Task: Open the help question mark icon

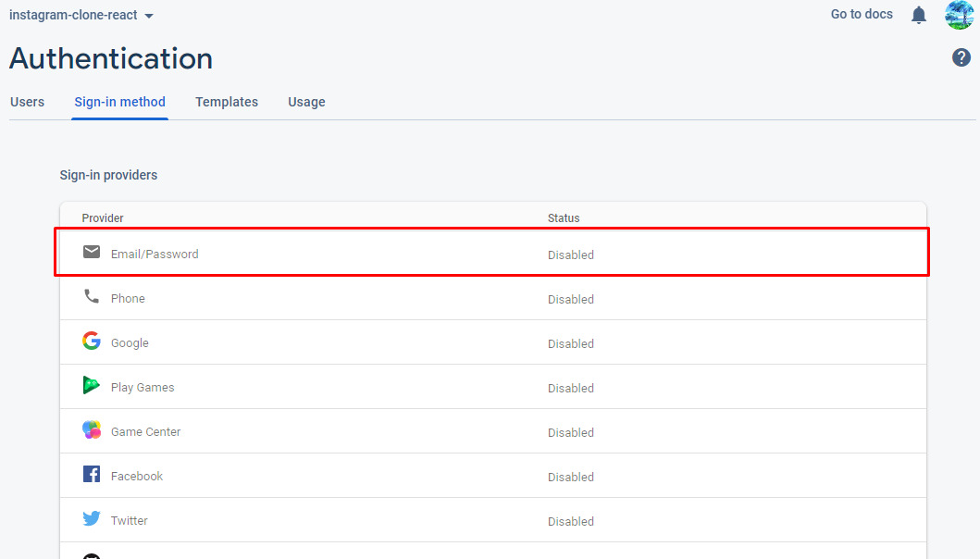Action: (961, 58)
